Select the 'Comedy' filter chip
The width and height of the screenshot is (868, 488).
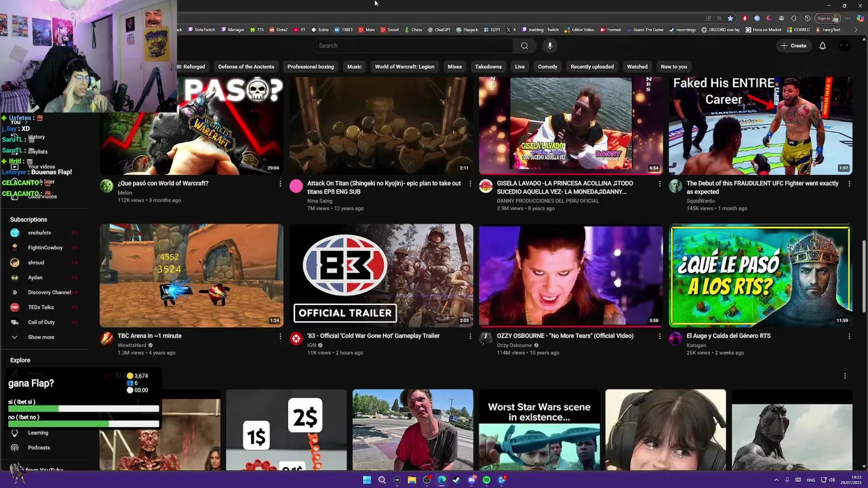(547, 66)
